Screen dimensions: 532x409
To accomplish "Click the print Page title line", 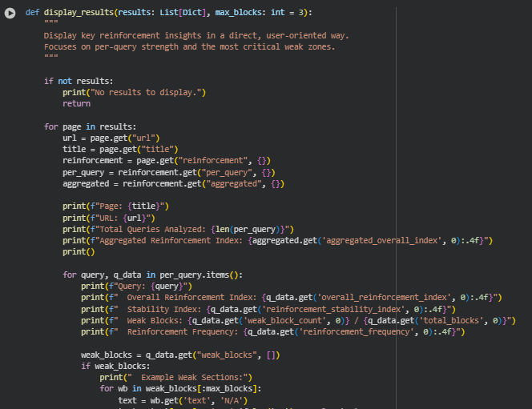I will [x=115, y=207].
